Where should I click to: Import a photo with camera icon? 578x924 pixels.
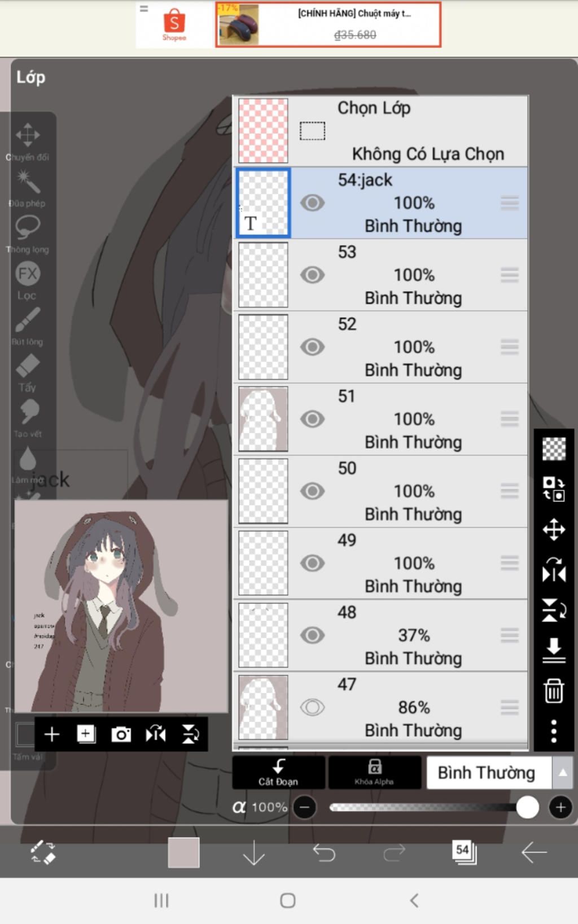coord(121,734)
